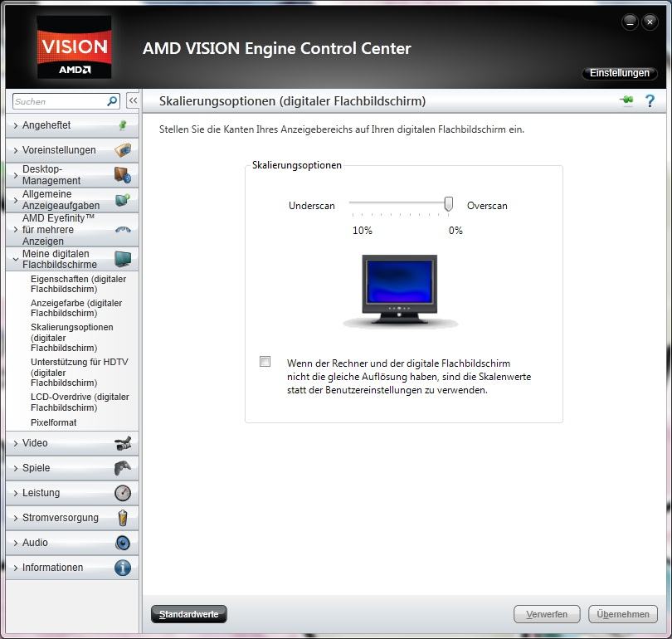Click the Voreinstellungen presets icon
Viewport: 672px width, 639px height.
(123, 150)
